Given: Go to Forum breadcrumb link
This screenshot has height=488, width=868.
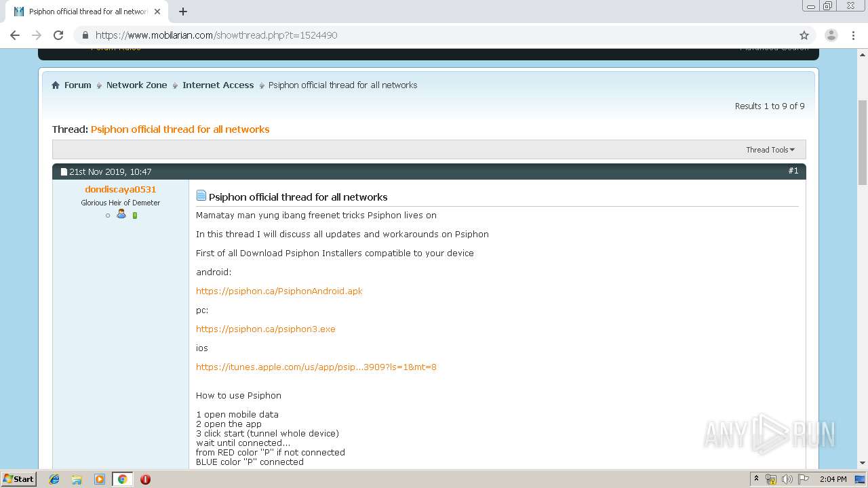Looking at the screenshot, I should coord(77,85).
